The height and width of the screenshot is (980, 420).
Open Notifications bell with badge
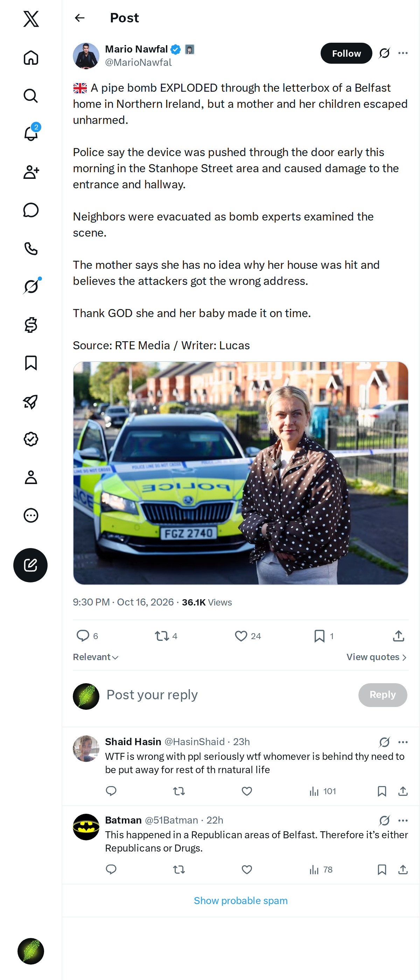coord(31,133)
